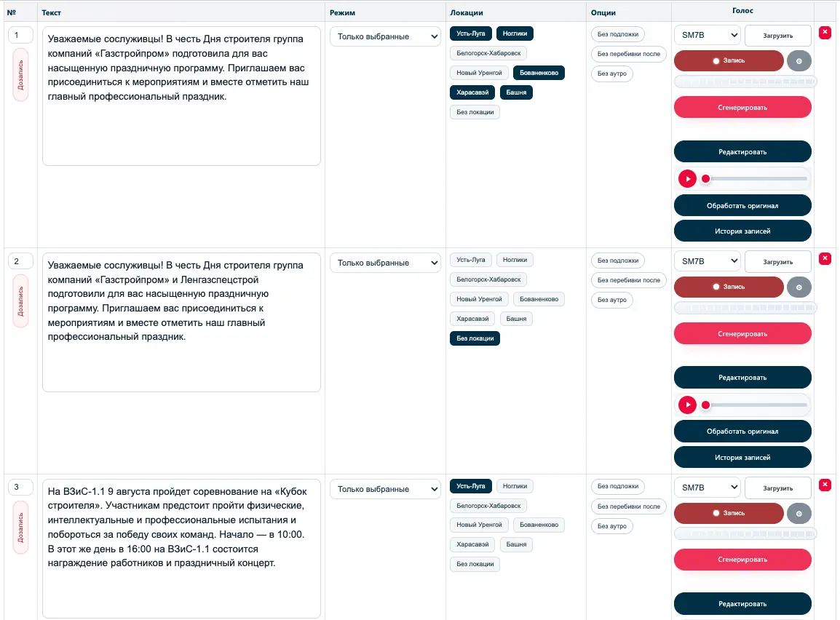Toggle Белогорск-Хабаровск location in row 1

pyautogui.click(x=488, y=53)
